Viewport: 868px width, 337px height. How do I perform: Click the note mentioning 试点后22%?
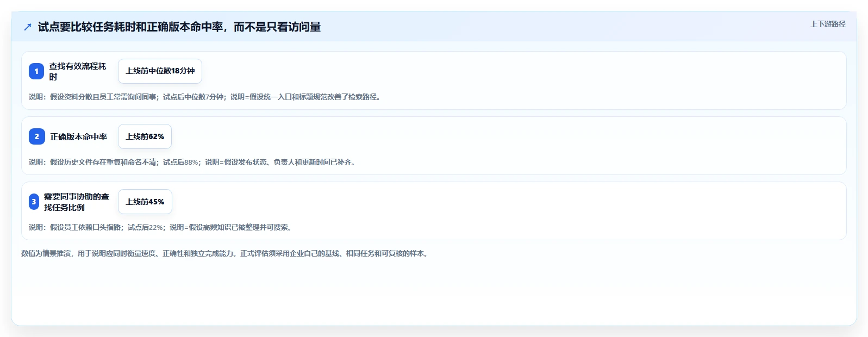tap(162, 227)
